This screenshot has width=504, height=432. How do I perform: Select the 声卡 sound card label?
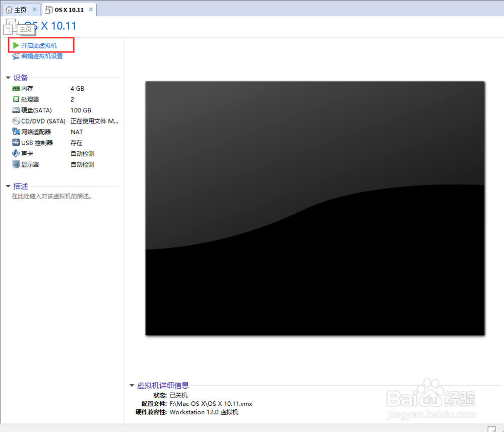tap(27, 154)
